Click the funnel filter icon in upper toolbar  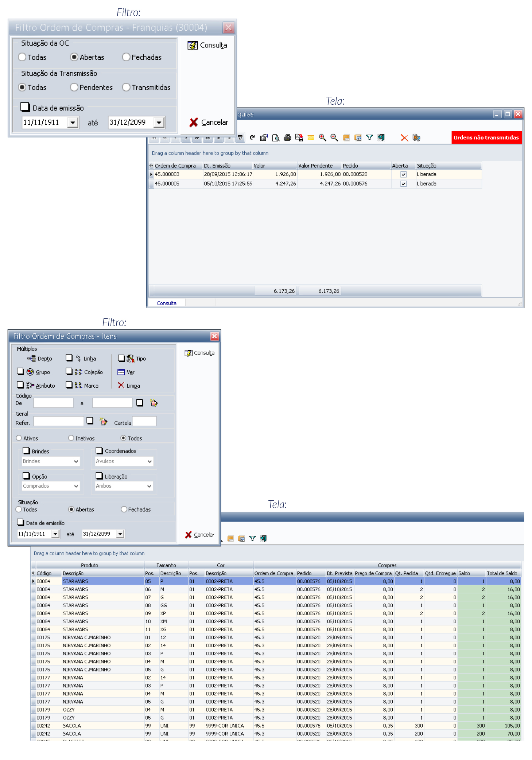(x=369, y=137)
